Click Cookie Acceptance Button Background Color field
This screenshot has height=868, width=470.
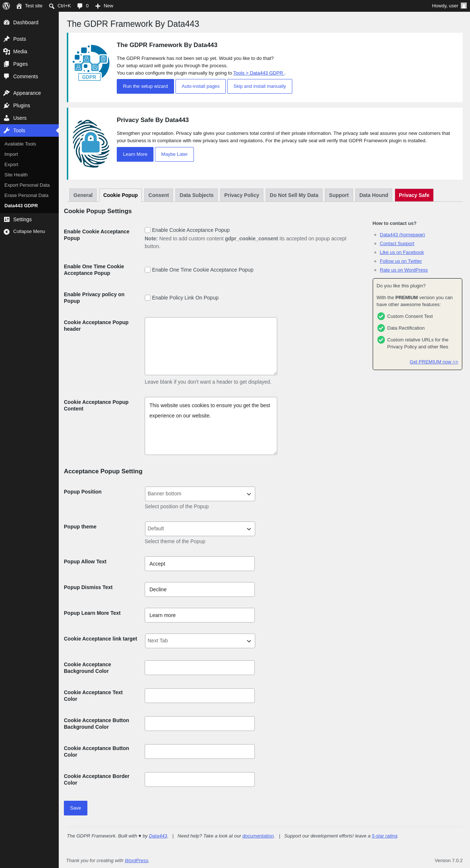click(200, 724)
